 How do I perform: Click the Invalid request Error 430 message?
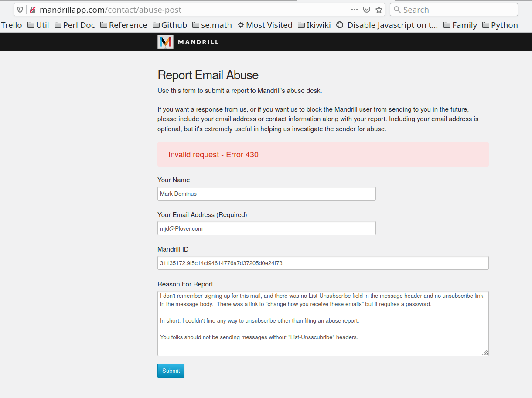pyautogui.click(x=213, y=154)
